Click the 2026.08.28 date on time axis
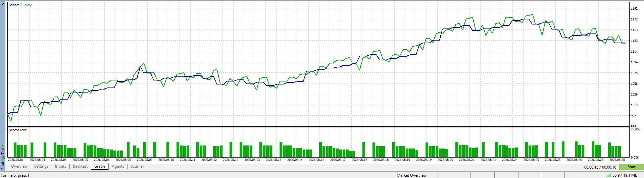Image resolution: width=644 pixels, height=178 pixels. pyautogui.click(x=617, y=160)
